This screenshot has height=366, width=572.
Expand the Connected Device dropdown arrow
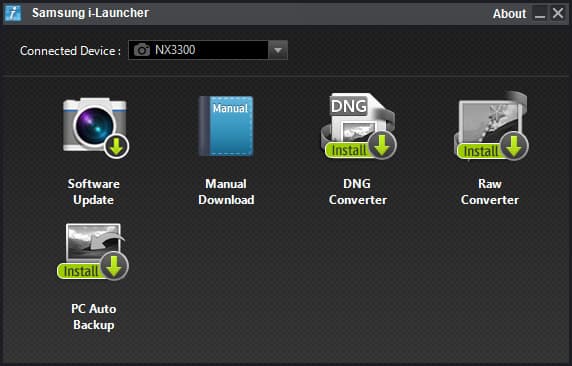[278, 50]
